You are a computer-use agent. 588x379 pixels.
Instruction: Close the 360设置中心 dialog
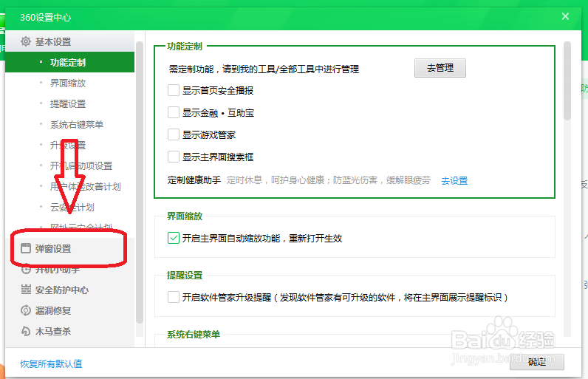[x=566, y=16]
